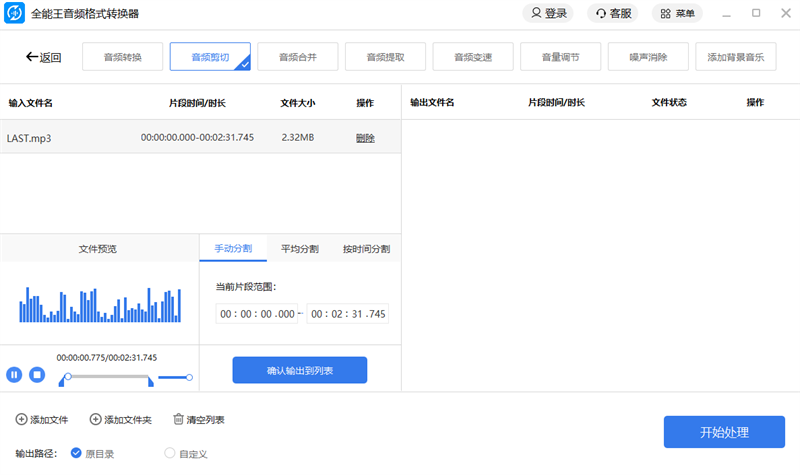
Task: Open the 音频变速 tab
Action: [473, 57]
